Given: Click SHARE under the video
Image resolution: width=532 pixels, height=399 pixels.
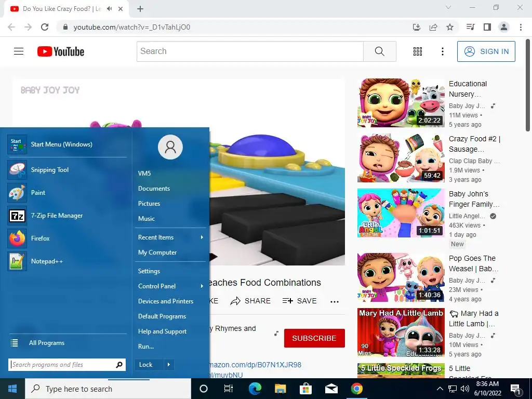Looking at the screenshot, I should pyautogui.click(x=250, y=301).
